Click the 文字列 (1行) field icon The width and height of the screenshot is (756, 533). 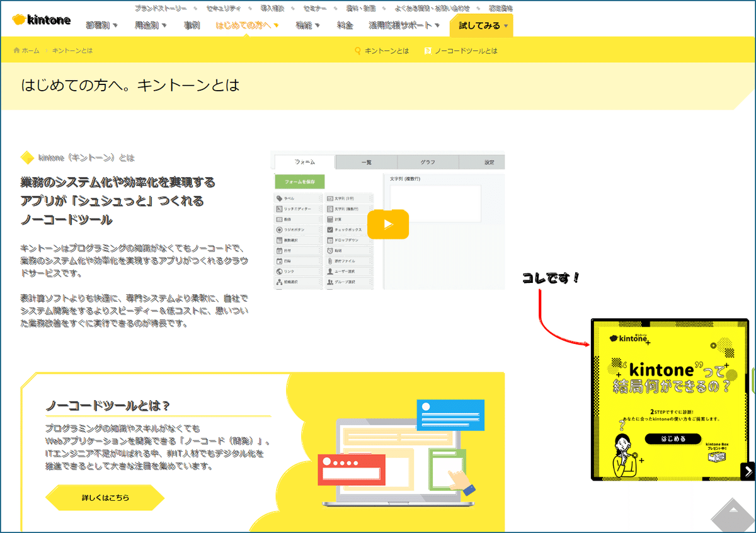(x=329, y=198)
